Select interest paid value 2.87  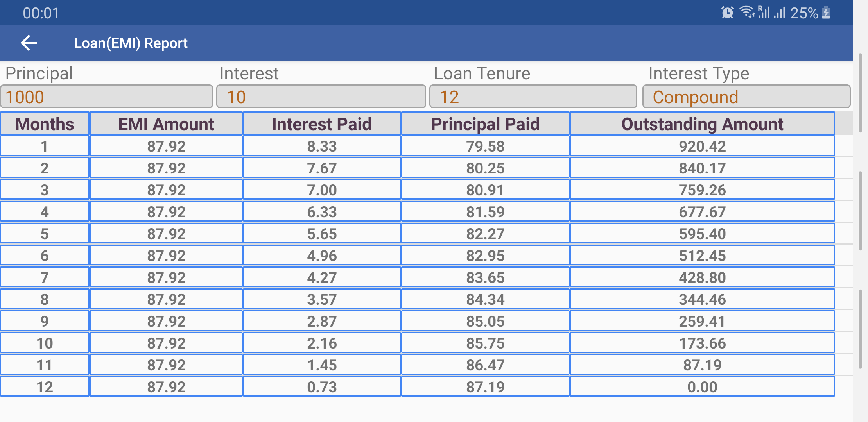coord(322,321)
